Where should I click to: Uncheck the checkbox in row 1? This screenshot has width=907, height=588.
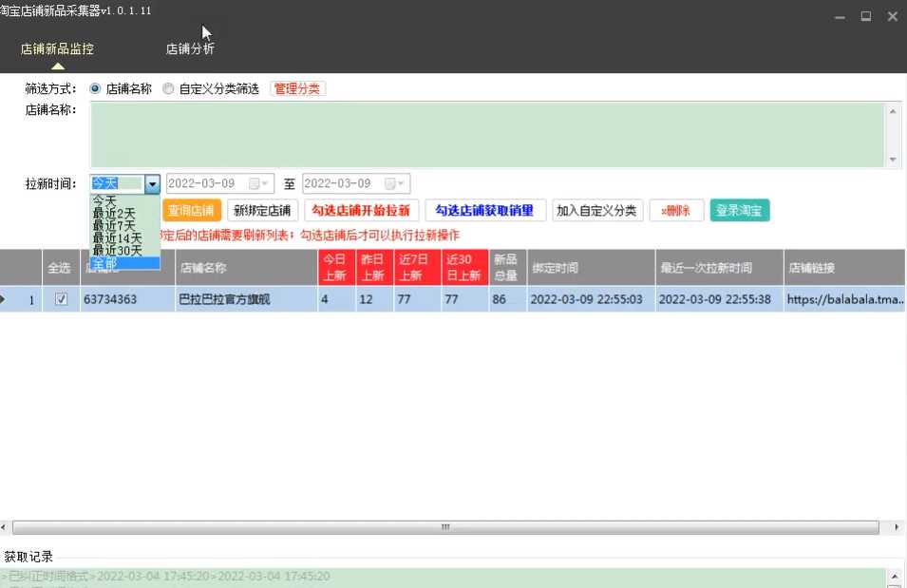click(x=62, y=299)
